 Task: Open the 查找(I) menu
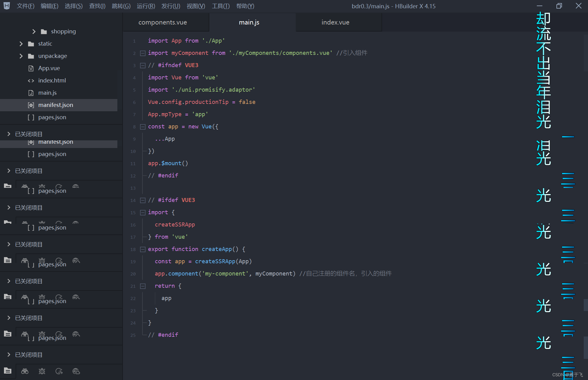(97, 6)
